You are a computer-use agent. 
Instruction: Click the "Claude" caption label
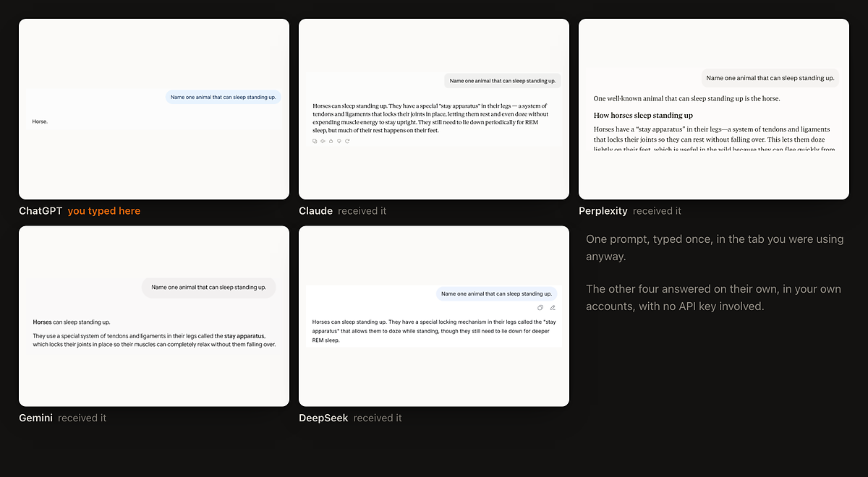(315, 211)
